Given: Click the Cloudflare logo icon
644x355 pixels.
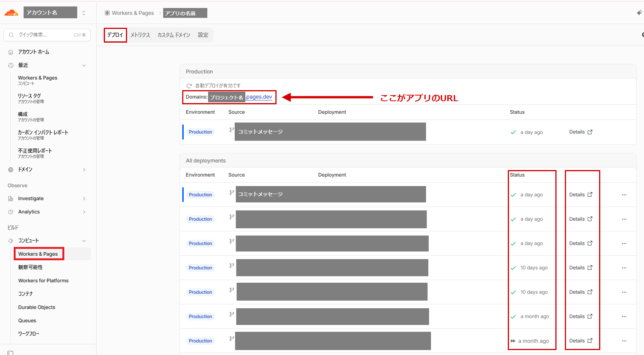Looking at the screenshot, I should point(11,13).
